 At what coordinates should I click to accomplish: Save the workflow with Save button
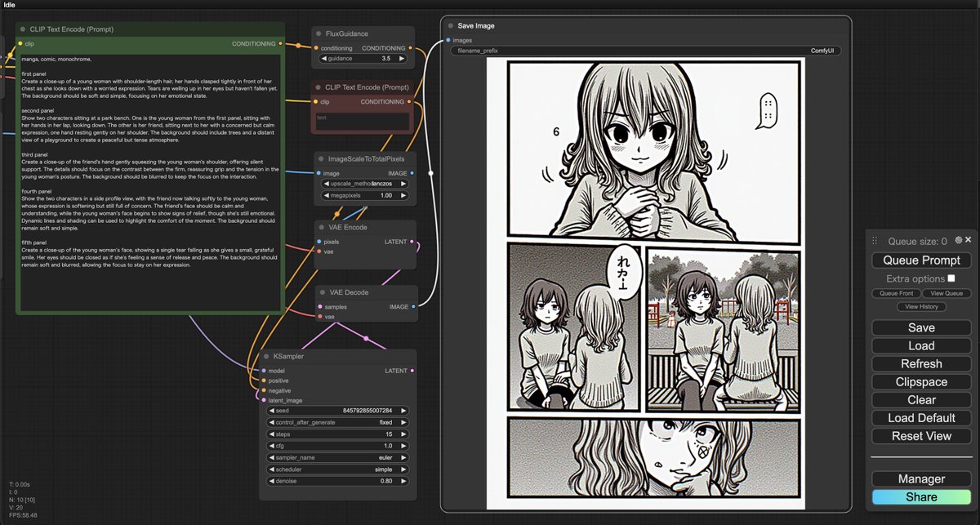pyautogui.click(x=921, y=327)
